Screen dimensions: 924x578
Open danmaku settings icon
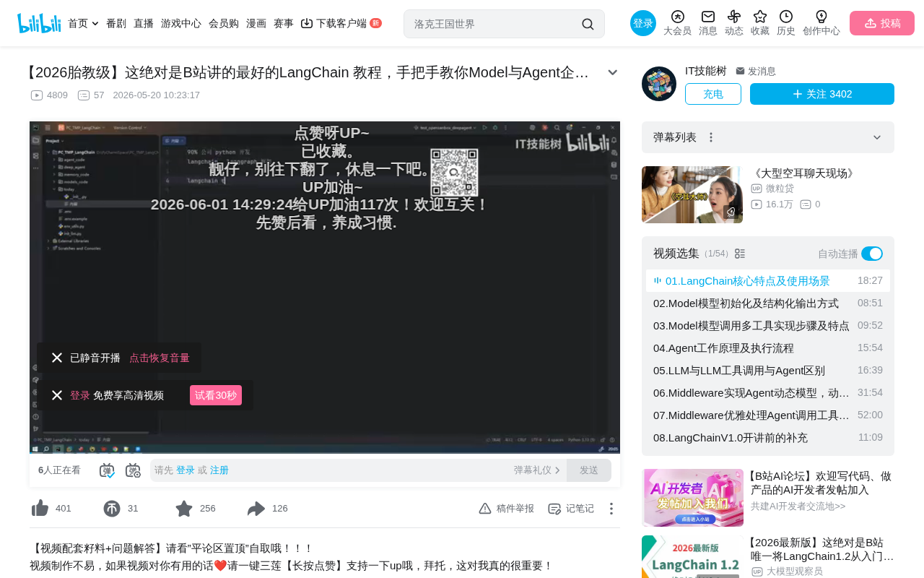click(x=133, y=470)
